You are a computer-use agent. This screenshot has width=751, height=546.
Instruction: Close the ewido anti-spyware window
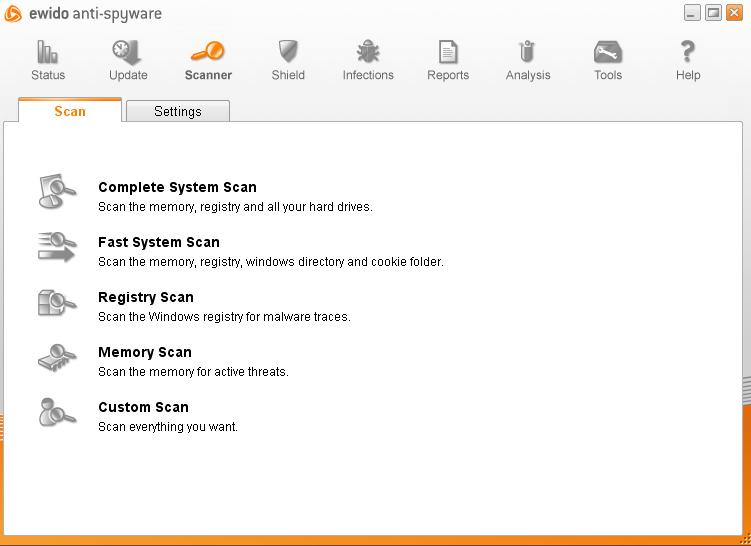pos(734,13)
